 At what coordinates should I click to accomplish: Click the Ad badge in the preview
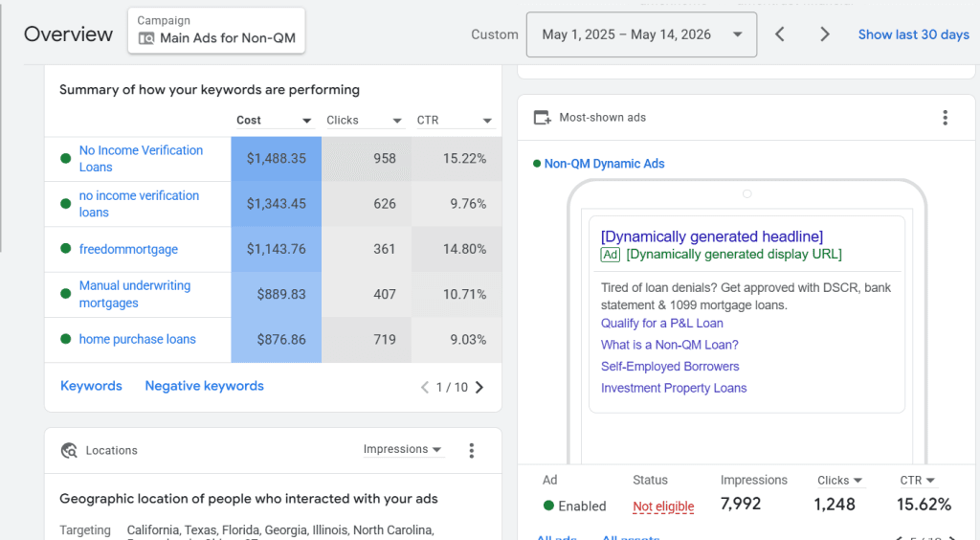click(x=610, y=255)
